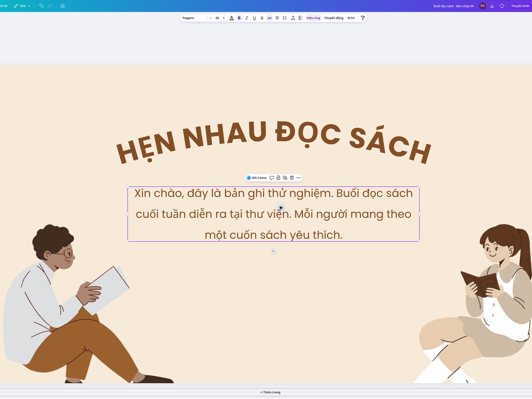Change text alignment
Screen dimensions: 532x399
[x=277, y=18]
